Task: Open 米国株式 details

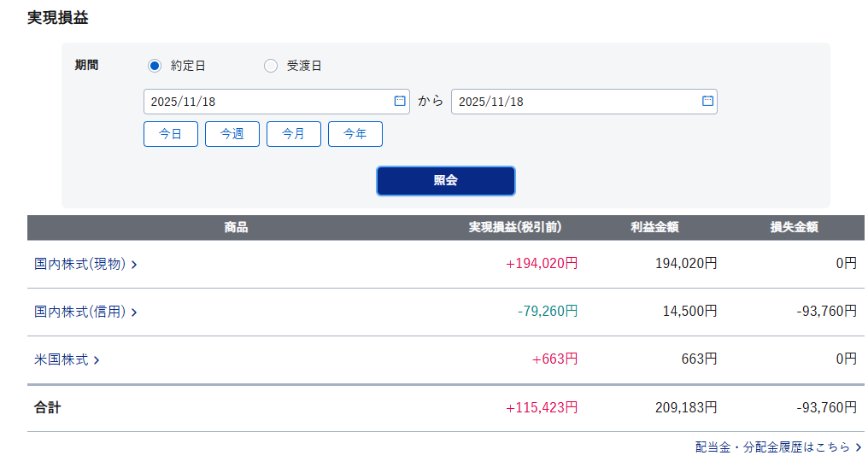Action: click(62, 360)
